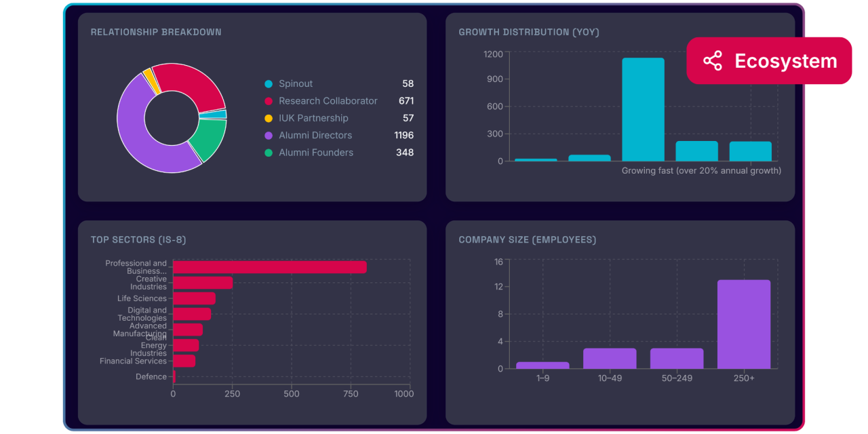Toggle the IUK Partnership legend entry
This screenshot has width=868, height=434.
point(313,117)
